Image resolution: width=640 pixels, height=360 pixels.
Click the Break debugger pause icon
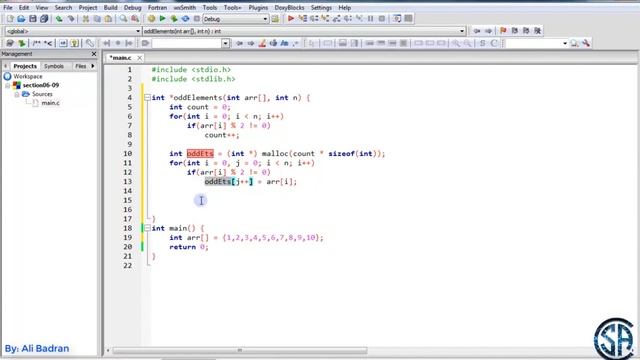tap(371, 19)
